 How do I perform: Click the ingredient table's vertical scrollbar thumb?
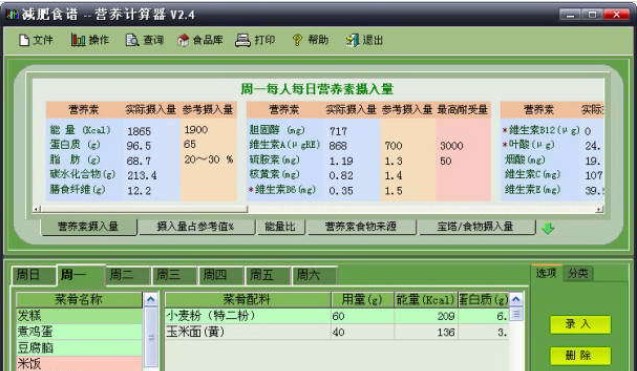[516, 314]
